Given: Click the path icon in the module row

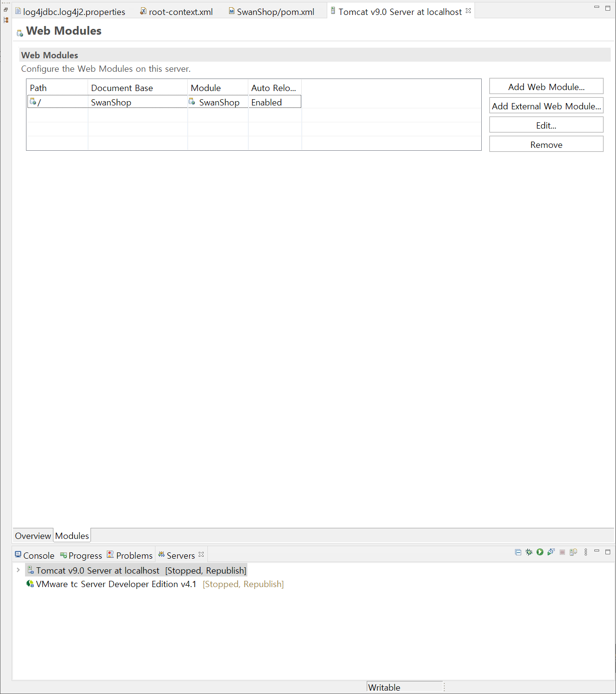Looking at the screenshot, I should [33, 102].
